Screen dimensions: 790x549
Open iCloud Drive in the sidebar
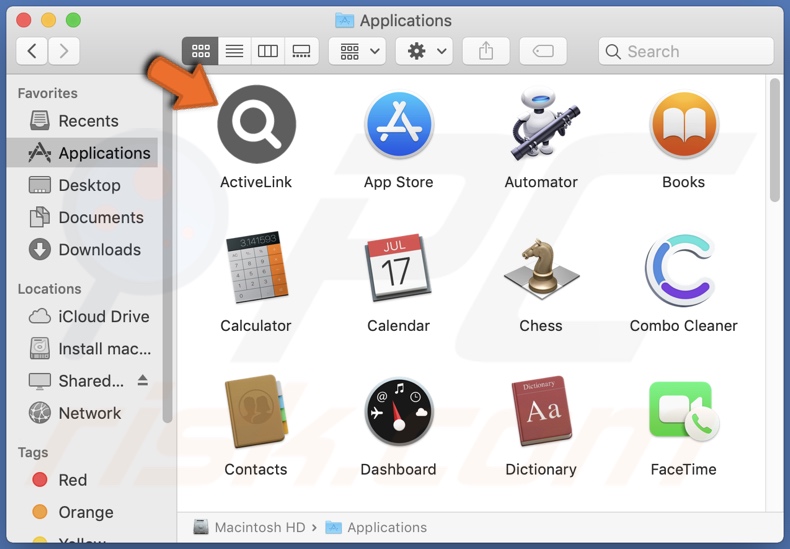click(83, 316)
